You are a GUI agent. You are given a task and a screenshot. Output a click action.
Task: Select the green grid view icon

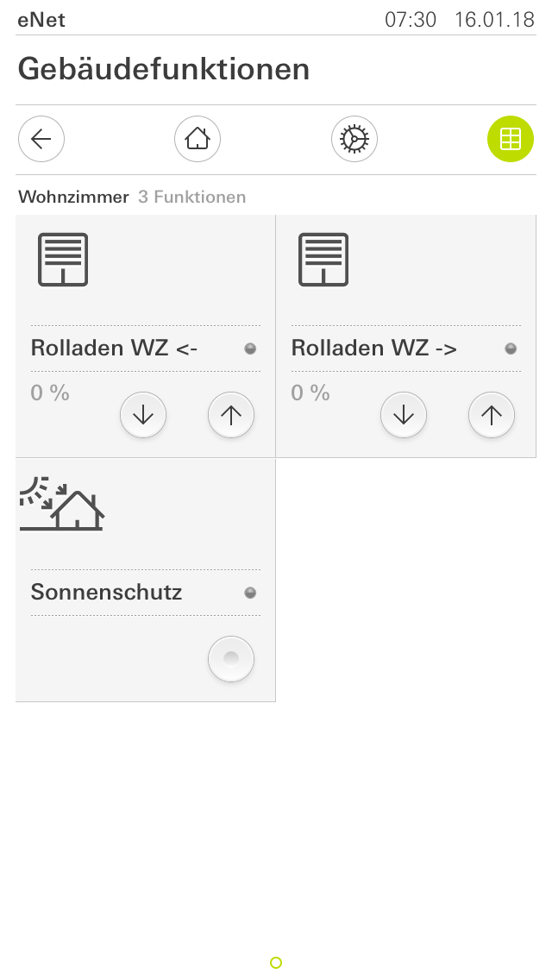click(x=511, y=139)
